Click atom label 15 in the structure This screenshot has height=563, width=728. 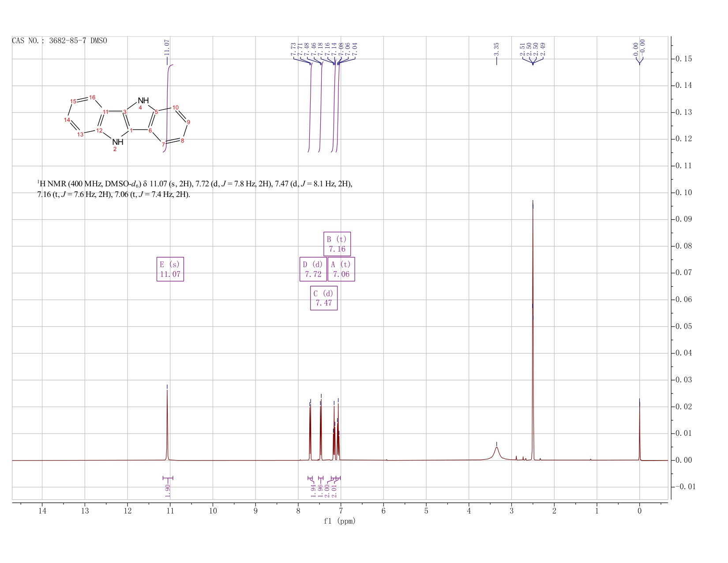(x=73, y=102)
